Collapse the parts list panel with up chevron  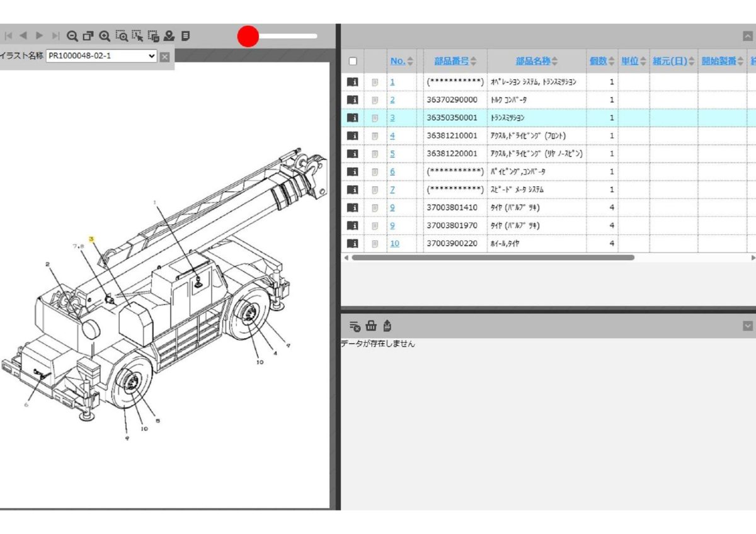[748, 36]
